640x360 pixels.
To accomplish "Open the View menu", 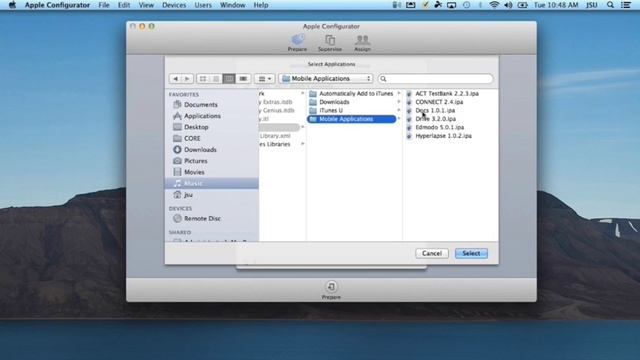I will [146, 5].
